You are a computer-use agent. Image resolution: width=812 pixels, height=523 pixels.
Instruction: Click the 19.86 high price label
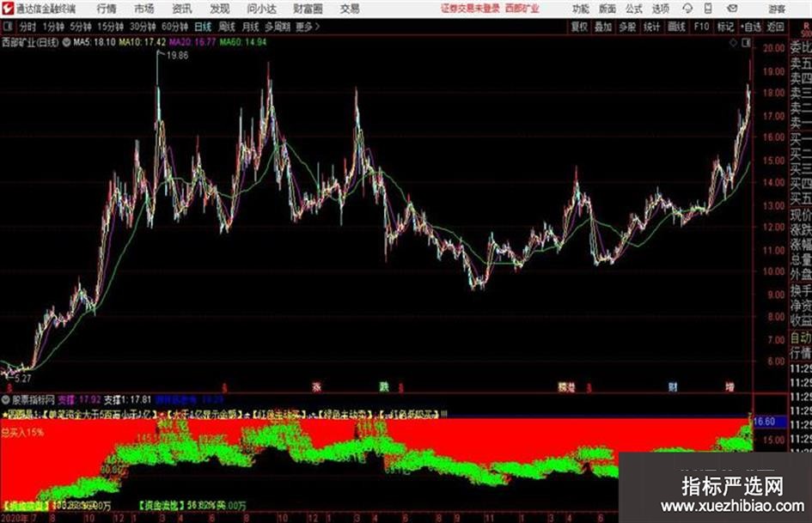pos(177,56)
